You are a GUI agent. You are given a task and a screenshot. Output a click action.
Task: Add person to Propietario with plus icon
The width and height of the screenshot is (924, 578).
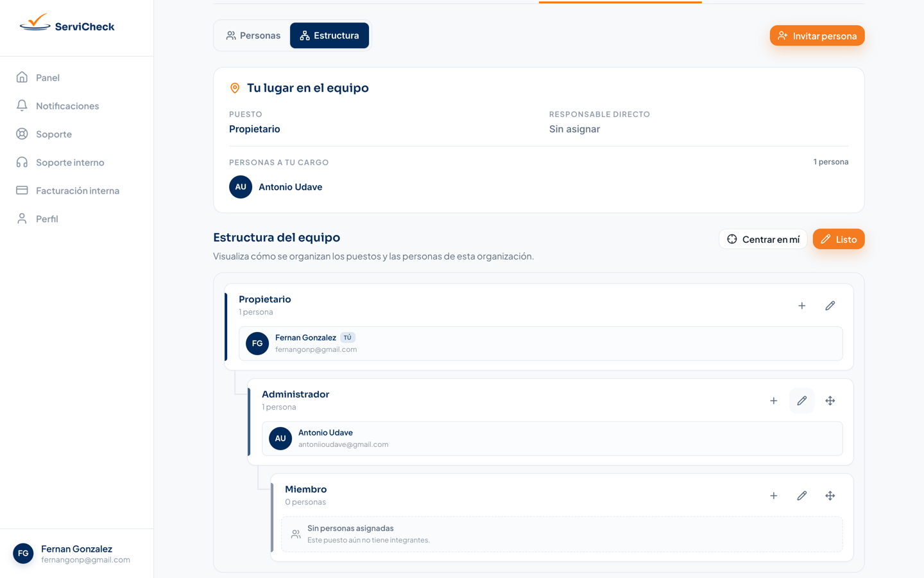(801, 306)
